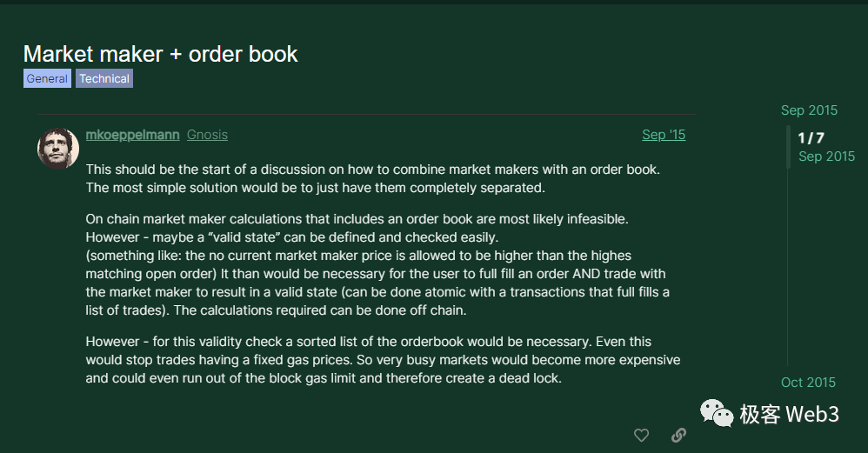This screenshot has width=868, height=453.
Task: Click the Sep 2015 date below the 1/7 counter
Action: click(x=826, y=157)
